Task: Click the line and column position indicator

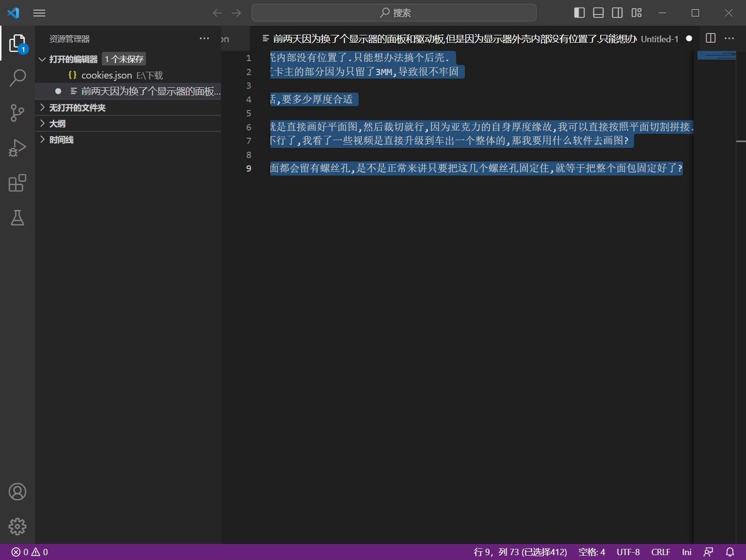Action: [x=520, y=552]
